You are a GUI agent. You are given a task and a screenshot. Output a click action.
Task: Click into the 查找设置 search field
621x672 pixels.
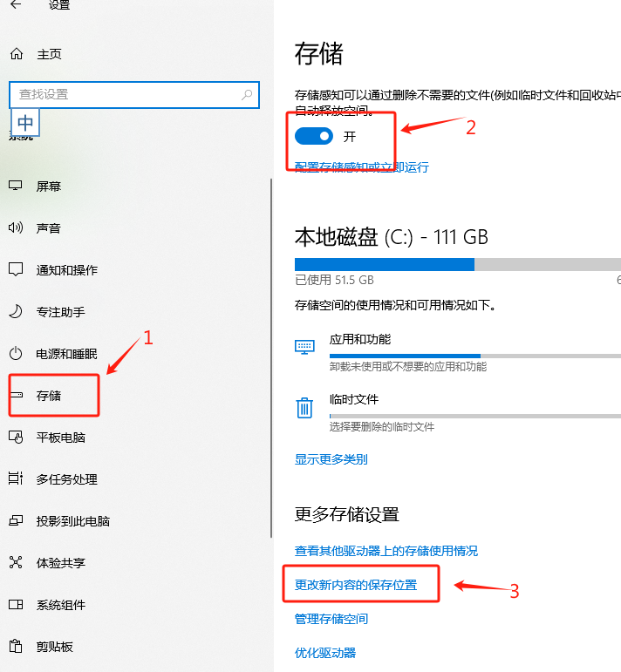coord(122,94)
